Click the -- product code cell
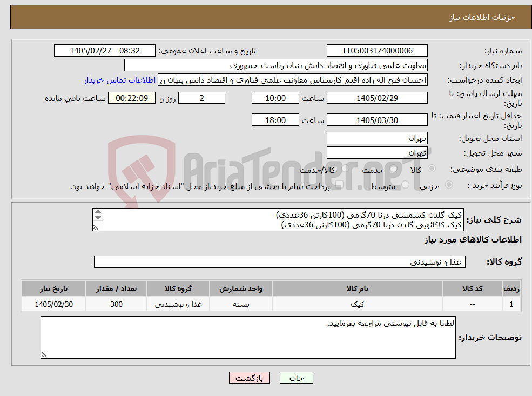The width and height of the screenshot is (532, 396). [472, 304]
